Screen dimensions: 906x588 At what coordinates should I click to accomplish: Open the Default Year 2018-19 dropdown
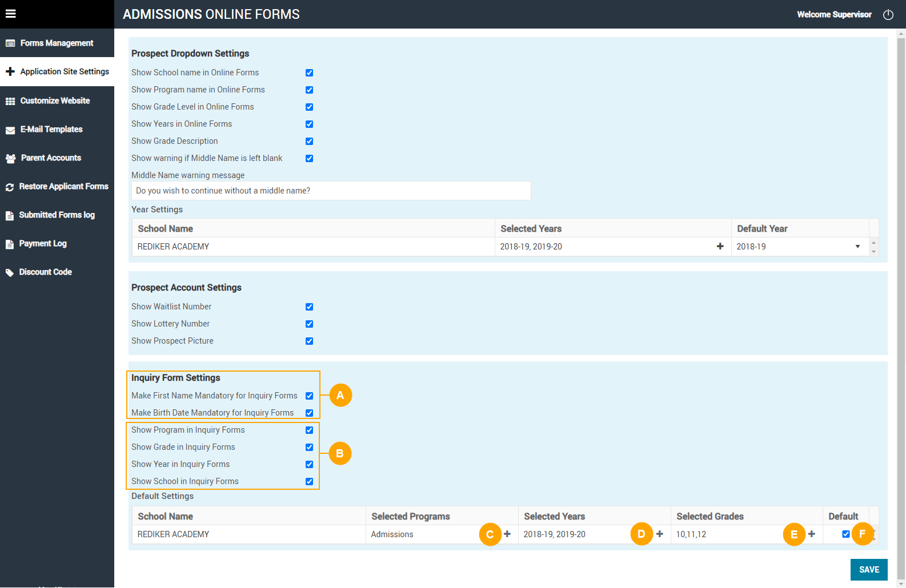click(x=800, y=247)
